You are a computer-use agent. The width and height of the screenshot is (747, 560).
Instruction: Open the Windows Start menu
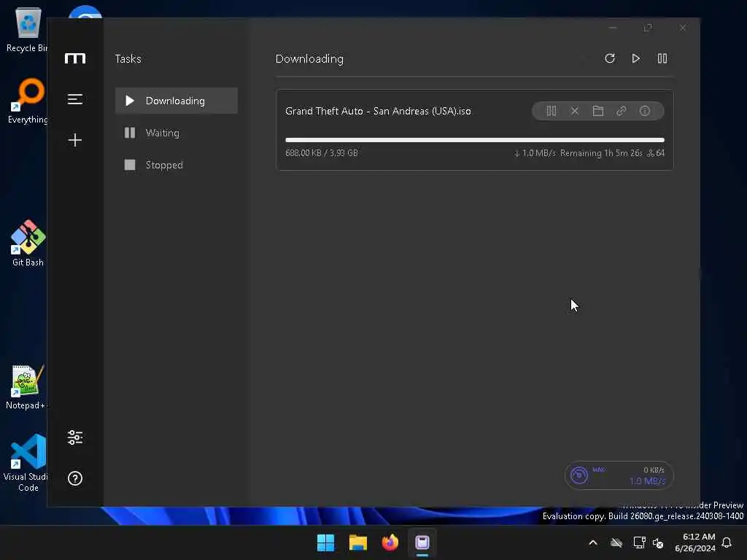326,542
